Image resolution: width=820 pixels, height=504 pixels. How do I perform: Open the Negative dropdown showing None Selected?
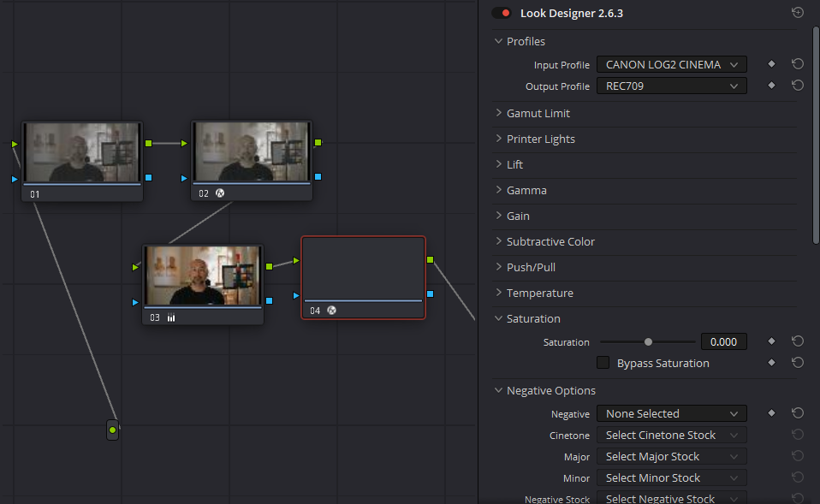(x=671, y=413)
